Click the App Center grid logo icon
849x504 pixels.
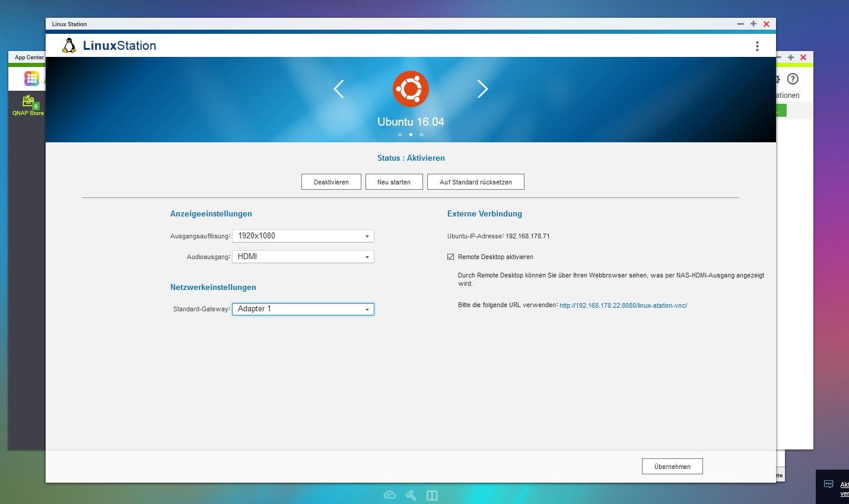(31, 78)
